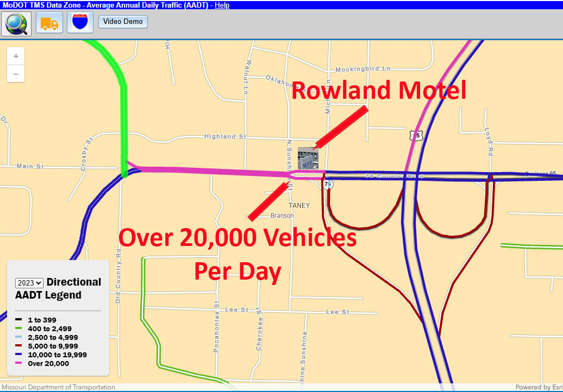Select the Mockingbird Ln label
Image resolution: width=563 pixels, height=392 pixels.
363,69
